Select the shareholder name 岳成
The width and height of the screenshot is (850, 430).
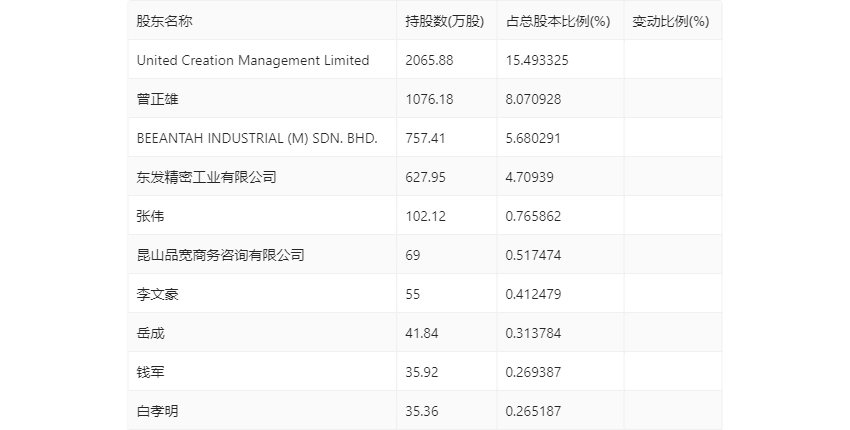[150, 333]
